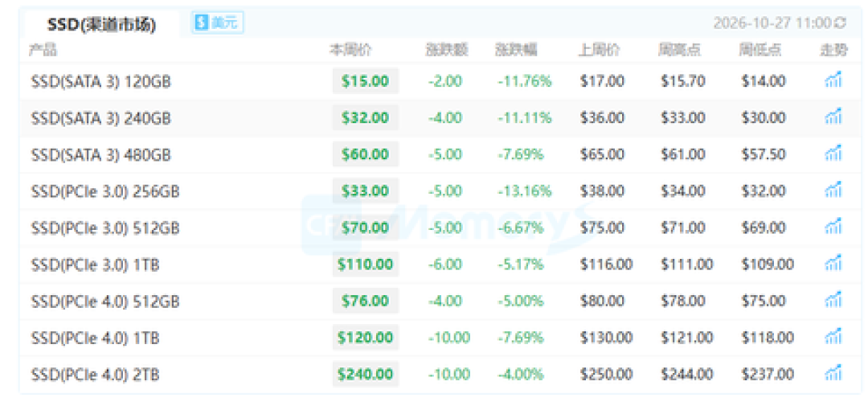
Task: Toggle the 美元 currency switch
Action: [x=217, y=23]
